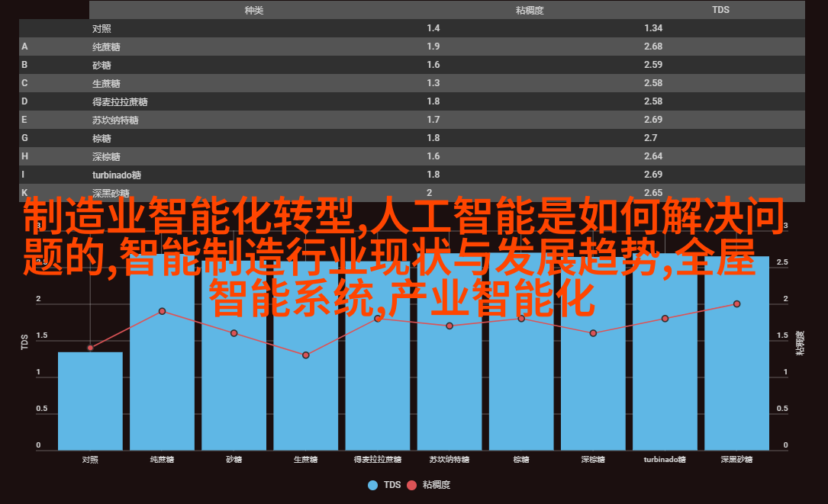Click the 深棕糖 label on the x-axis
The width and height of the screenshot is (828, 504).
pos(593,460)
